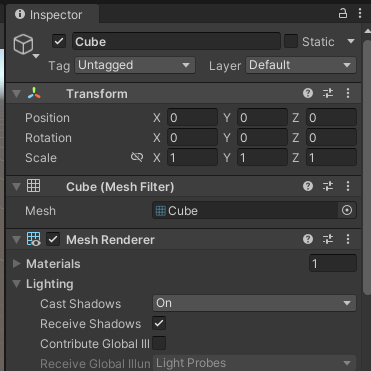
Task: Click the Cast Shadows label
Action: (x=80, y=304)
